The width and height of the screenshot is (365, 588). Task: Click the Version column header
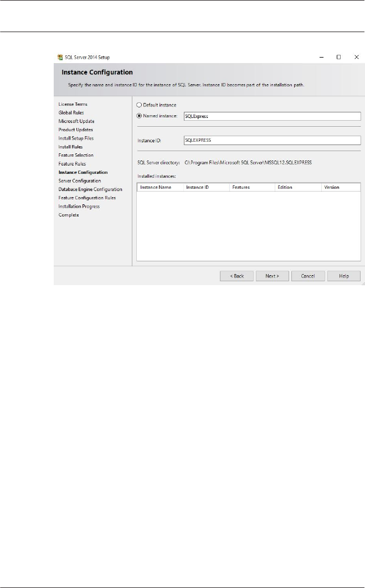click(341, 187)
